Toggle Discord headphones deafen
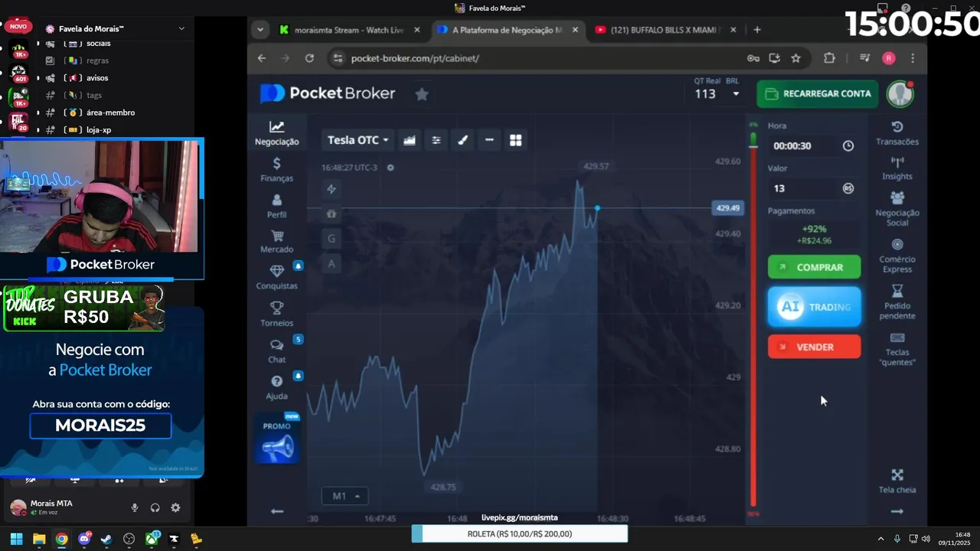 tap(155, 507)
